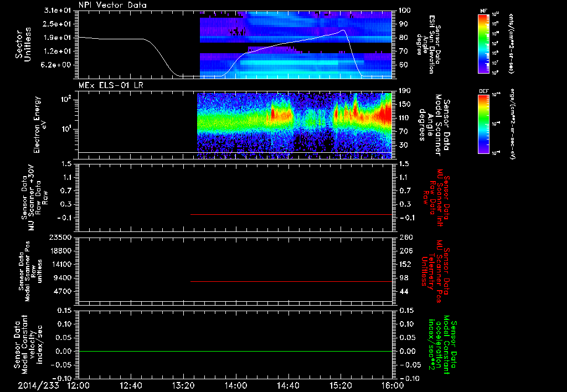Click the NPI sector spectrogram
The height and width of the screenshot is (392, 567).
[296, 44]
